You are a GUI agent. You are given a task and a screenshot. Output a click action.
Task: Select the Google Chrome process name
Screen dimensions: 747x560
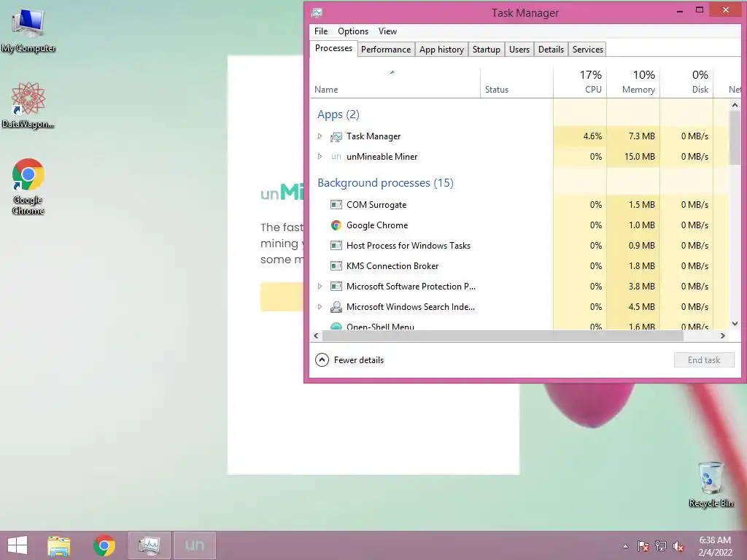point(377,225)
